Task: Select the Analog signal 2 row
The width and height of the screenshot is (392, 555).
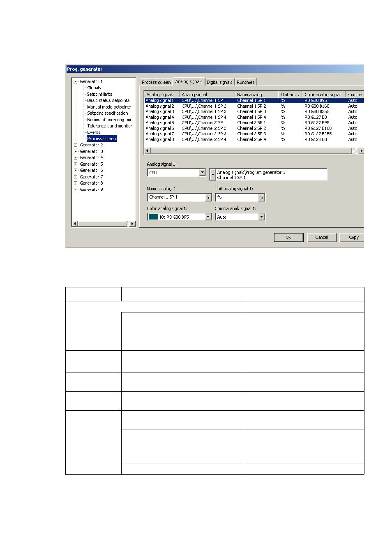Action: tap(254, 106)
